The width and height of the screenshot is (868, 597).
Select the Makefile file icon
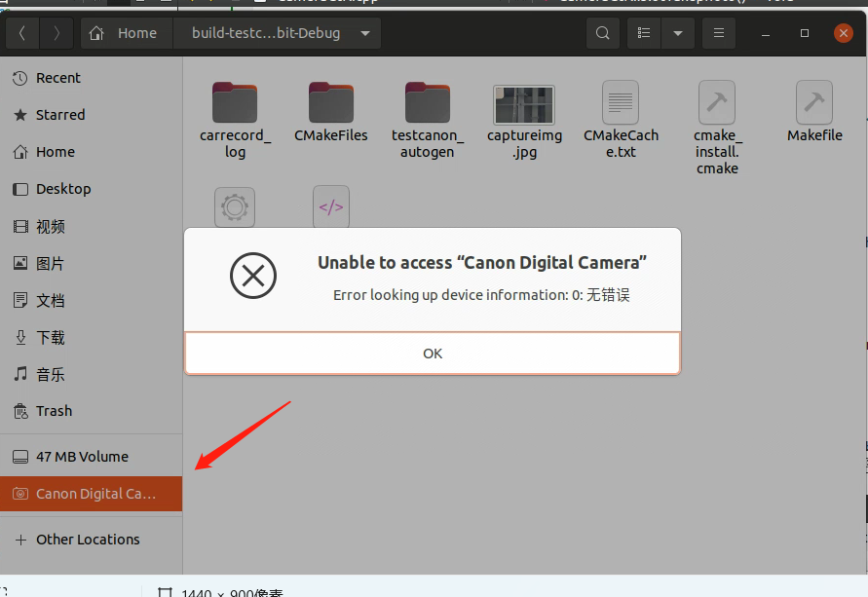coord(814,102)
